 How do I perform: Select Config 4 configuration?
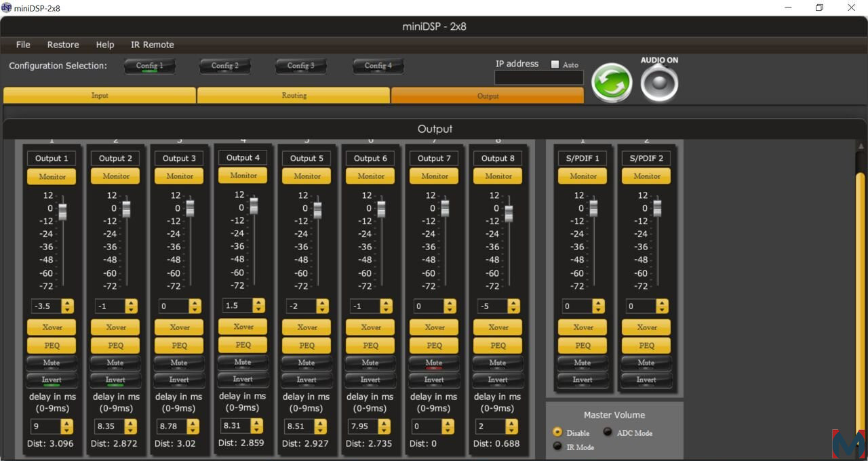click(378, 66)
